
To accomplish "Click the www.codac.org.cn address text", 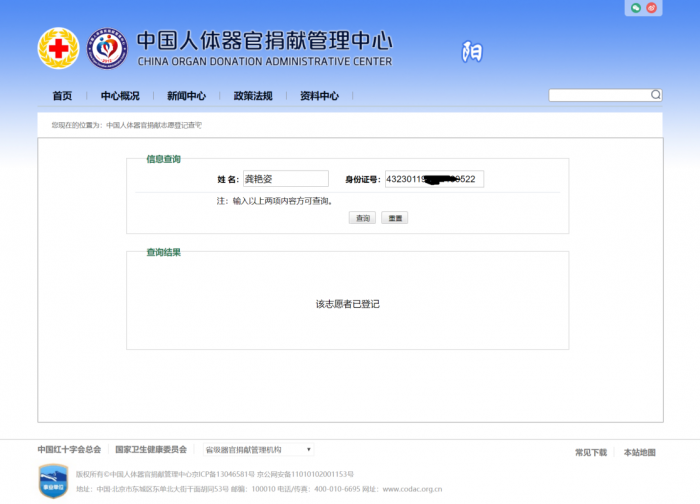I will coord(412,489).
